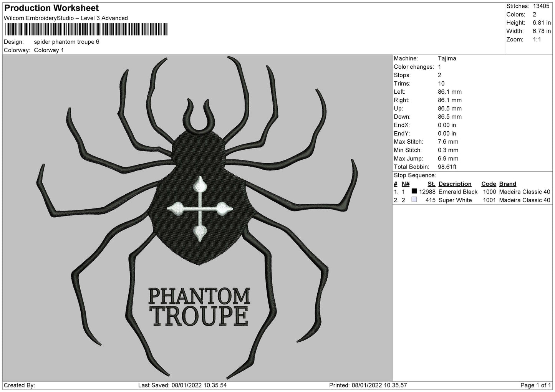This screenshot has height=392, width=555.
Task: Click stitch count 12988 in stop sequence
Action: (x=427, y=192)
